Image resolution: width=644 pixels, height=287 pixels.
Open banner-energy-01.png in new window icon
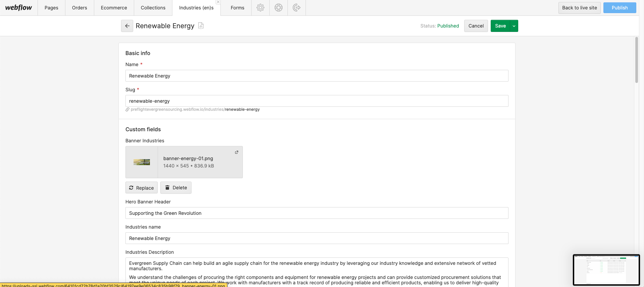(x=236, y=152)
